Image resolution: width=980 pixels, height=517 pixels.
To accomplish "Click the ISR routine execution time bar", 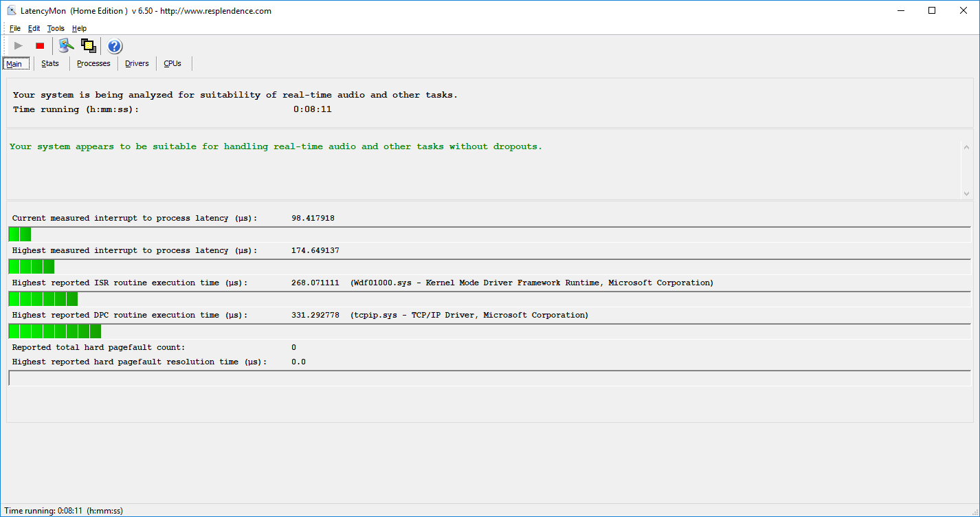I will click(489, 299).
